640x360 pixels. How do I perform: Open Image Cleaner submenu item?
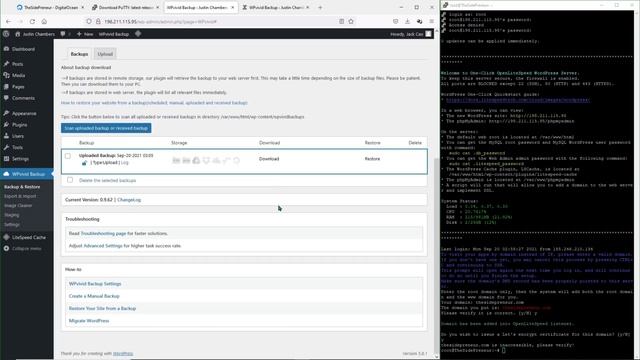pyautogui.click(x=18, y=206)
